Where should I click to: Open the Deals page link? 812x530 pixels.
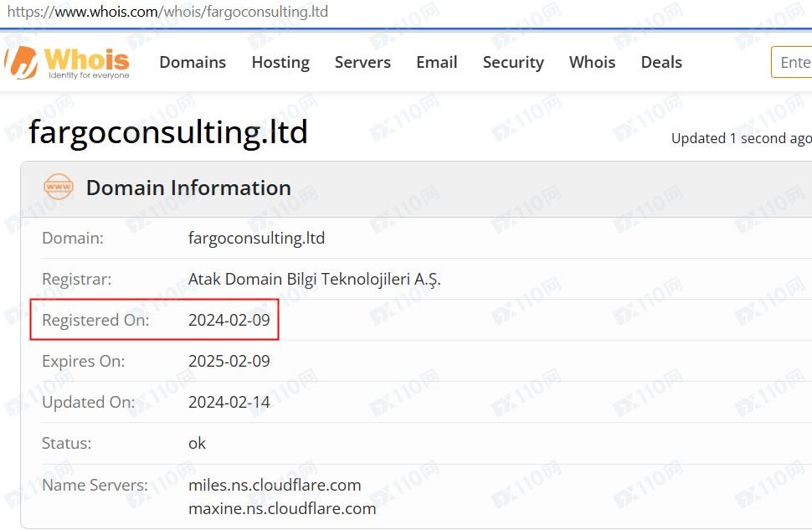(x=661, y=63)
